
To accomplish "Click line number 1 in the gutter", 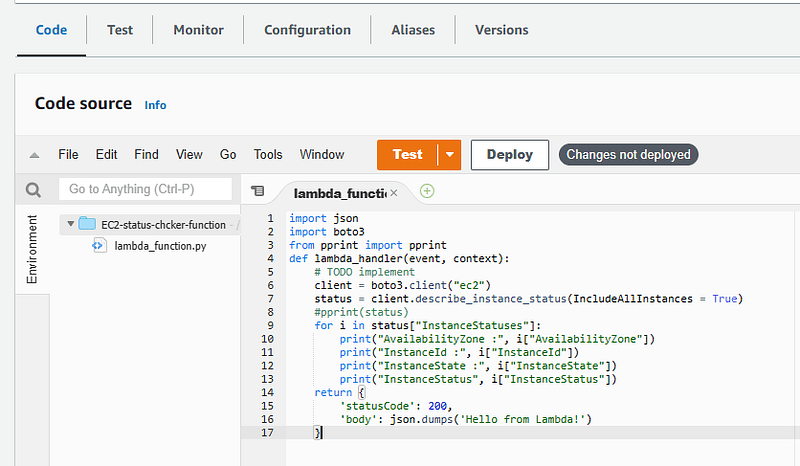I will 270,218.
